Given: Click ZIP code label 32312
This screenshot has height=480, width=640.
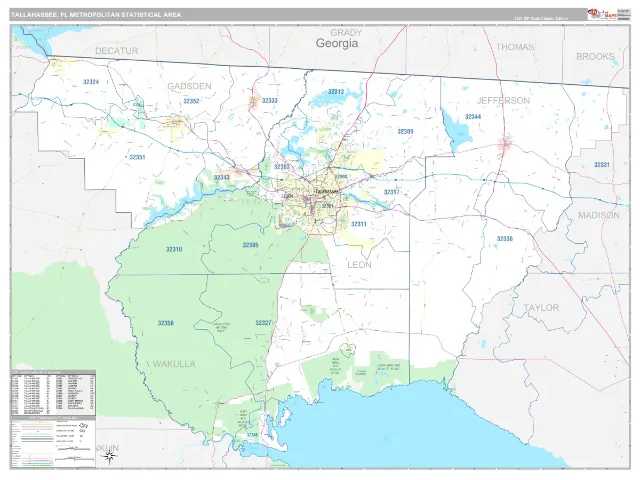Looking at the screenshot, I should pyautogui.click(x=336, y=91).
